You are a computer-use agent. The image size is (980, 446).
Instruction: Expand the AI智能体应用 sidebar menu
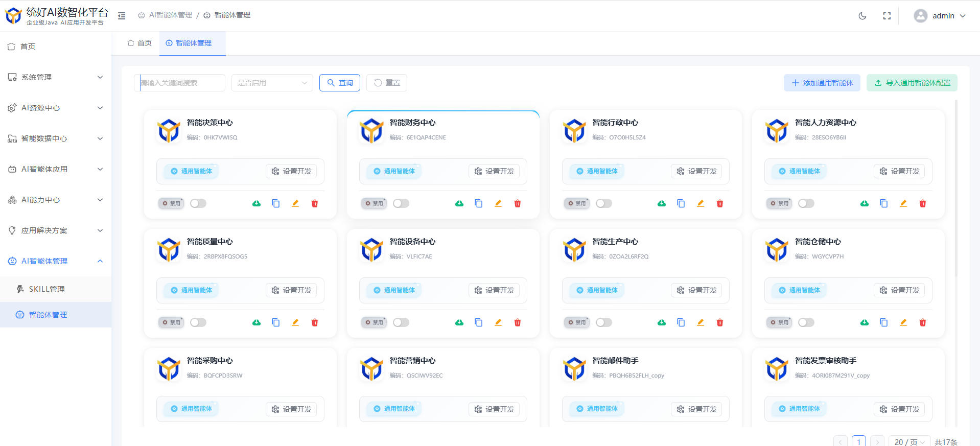(x=56, y=169)
